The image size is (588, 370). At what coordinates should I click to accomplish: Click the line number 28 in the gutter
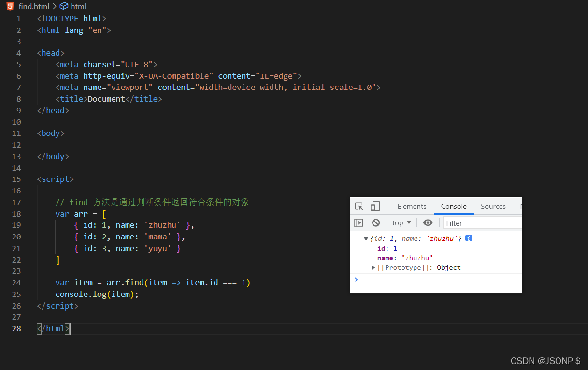pos(16,328)
